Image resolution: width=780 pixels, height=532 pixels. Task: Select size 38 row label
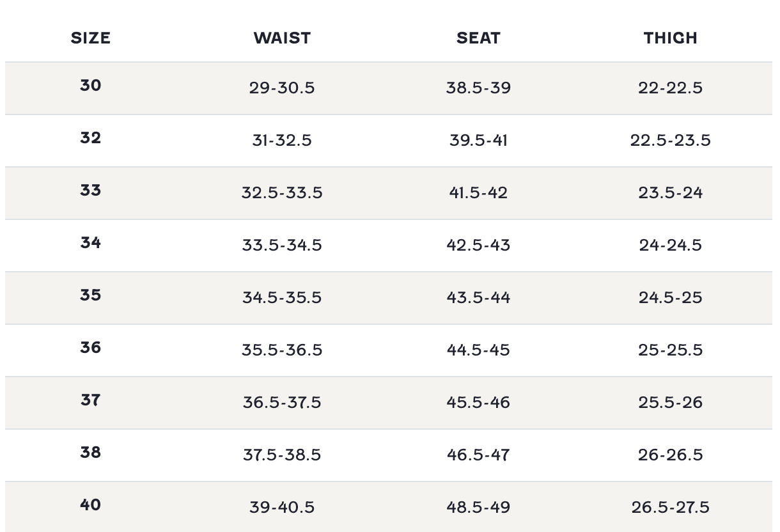90,452
